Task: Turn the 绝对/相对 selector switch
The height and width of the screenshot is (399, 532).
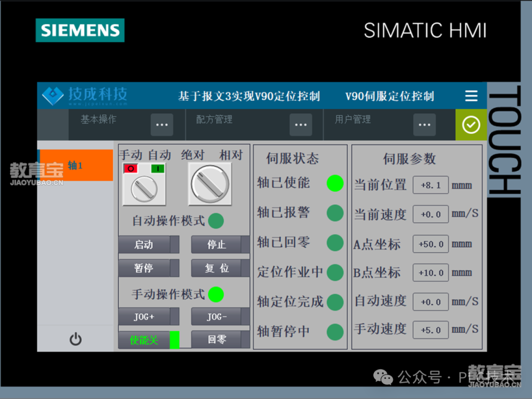Action: (x=210, y=184)
